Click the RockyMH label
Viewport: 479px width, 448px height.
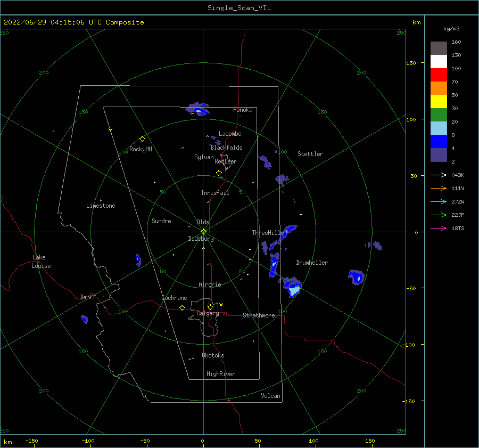point(141,149)
